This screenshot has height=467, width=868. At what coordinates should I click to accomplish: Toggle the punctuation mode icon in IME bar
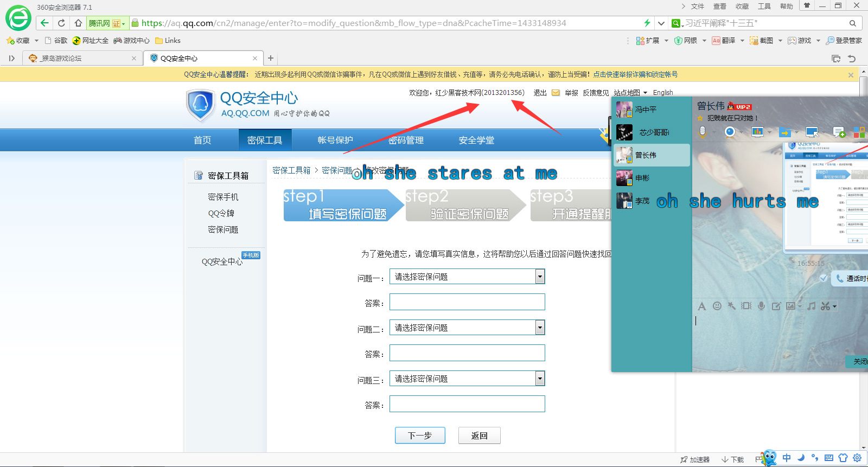point(815,458)
